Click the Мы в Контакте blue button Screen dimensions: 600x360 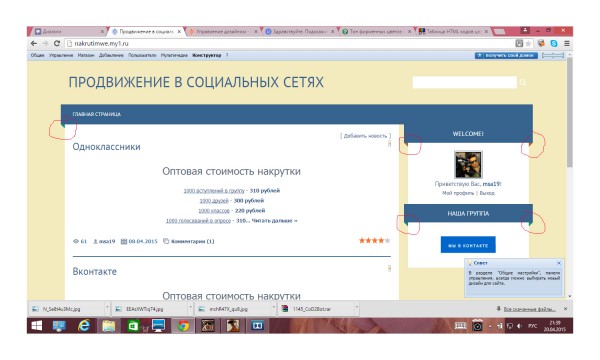(468, 245)
